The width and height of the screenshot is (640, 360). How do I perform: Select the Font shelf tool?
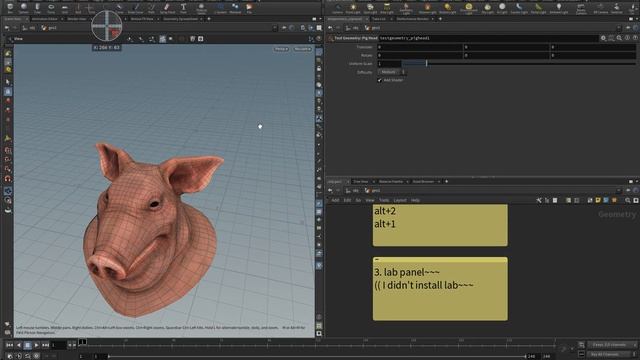[183, 8]
